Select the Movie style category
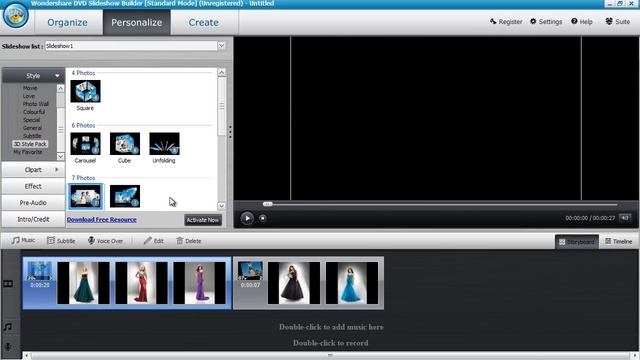The width and height of the screenshot is (640, 360). pyautogui.click(x=30, y=88)
